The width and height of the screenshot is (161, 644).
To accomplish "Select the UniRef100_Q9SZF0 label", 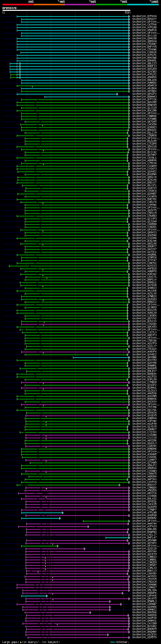I will pyautogui.click(x=144, y=94).
